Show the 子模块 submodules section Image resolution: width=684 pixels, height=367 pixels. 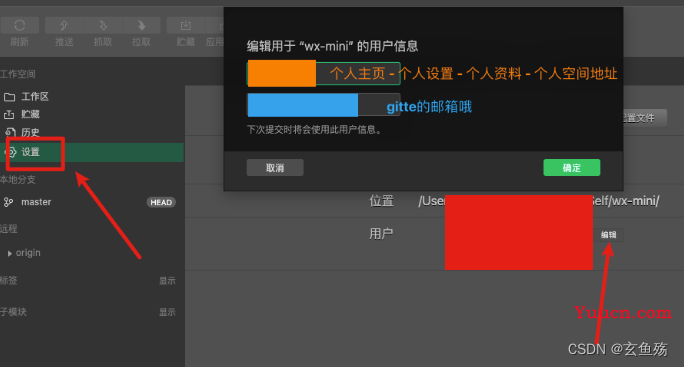tap(167, 312)
